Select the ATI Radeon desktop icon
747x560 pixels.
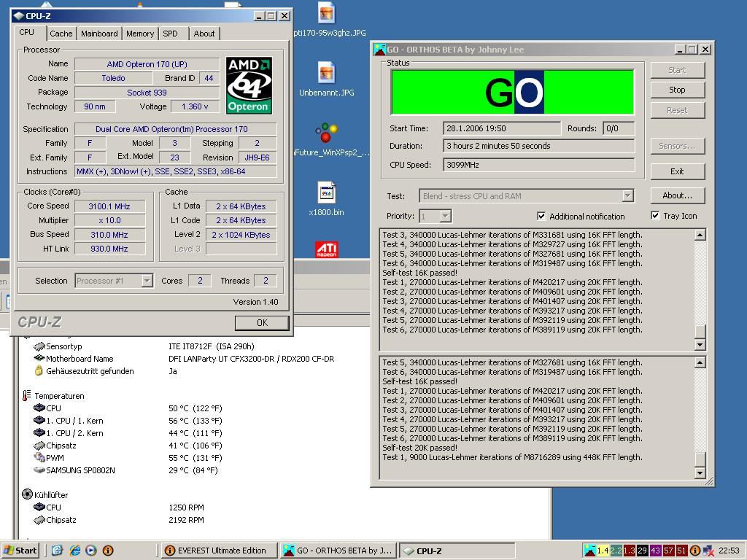(x=326, y=249)
